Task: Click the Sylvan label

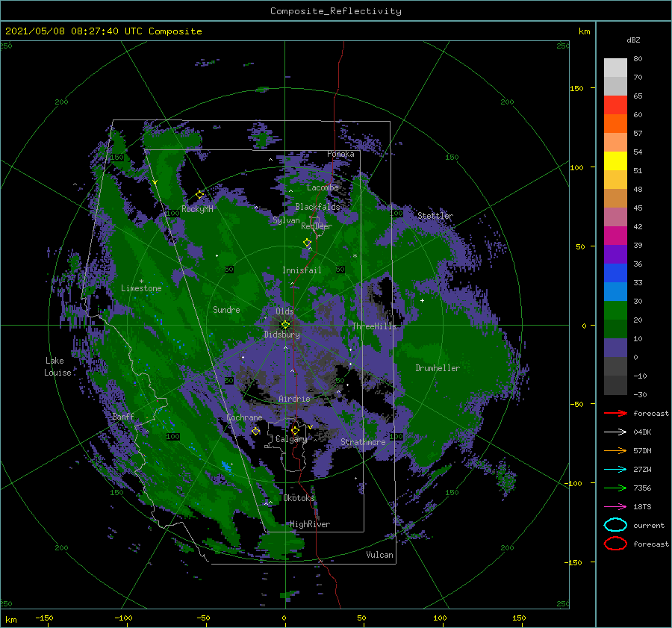Action: coord(286,220)
